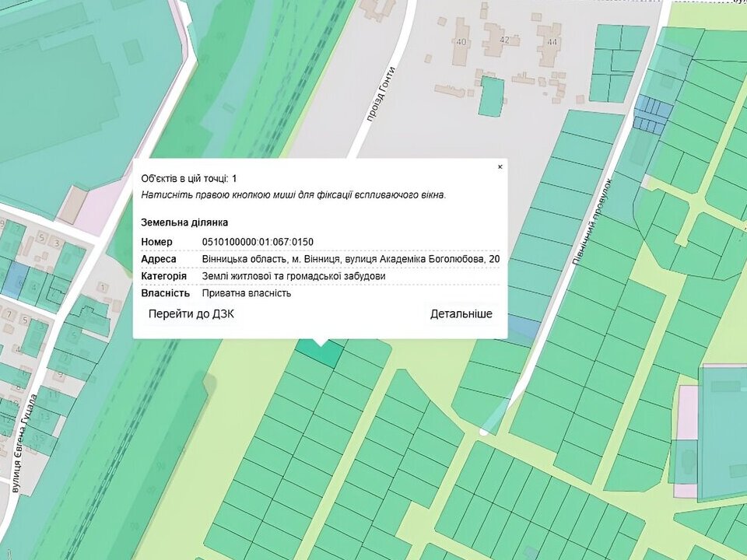Click building number 40 on the map

(462, 42)
